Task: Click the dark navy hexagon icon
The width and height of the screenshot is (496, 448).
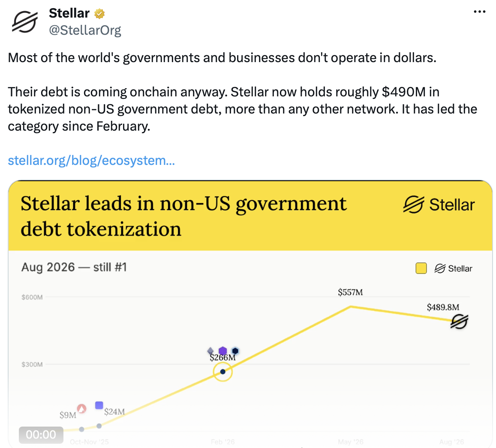Action: point(235,351)
